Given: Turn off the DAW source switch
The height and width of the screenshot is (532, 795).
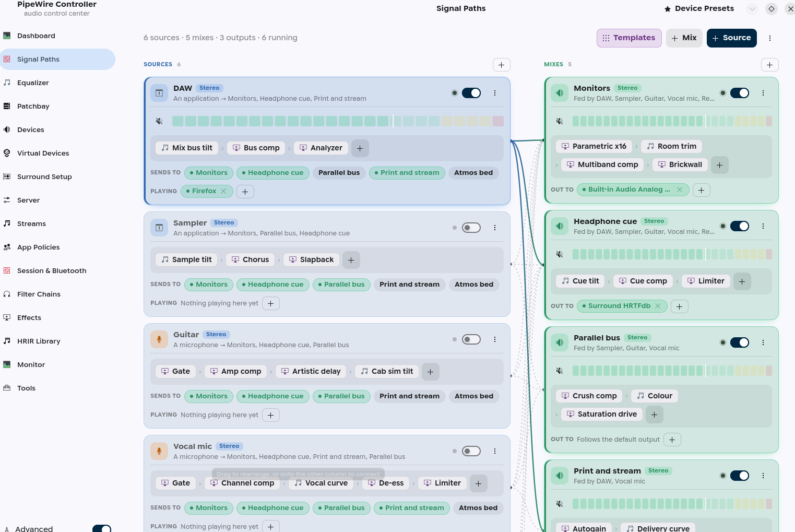Looking at the screenshot, I should [471, 93].
